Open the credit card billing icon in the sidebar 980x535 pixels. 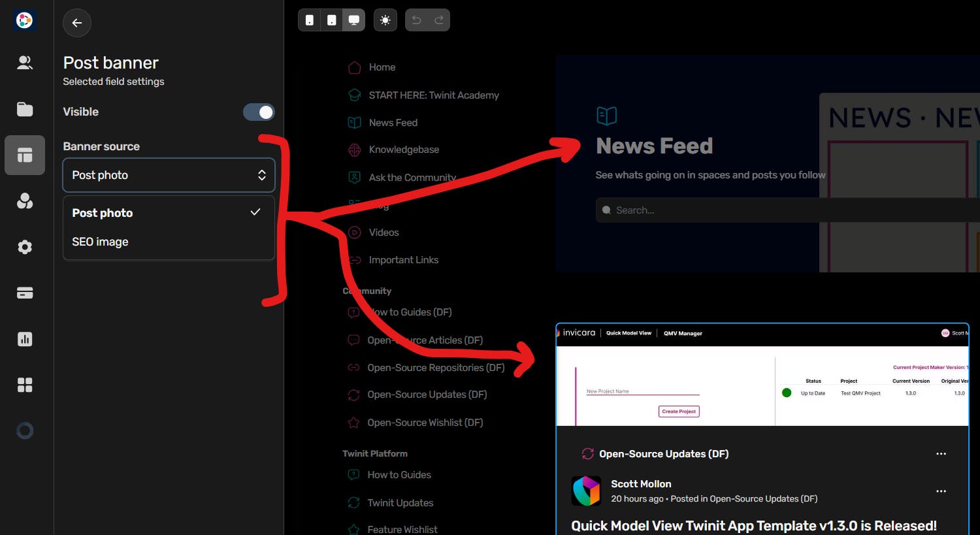pos(25,293)
